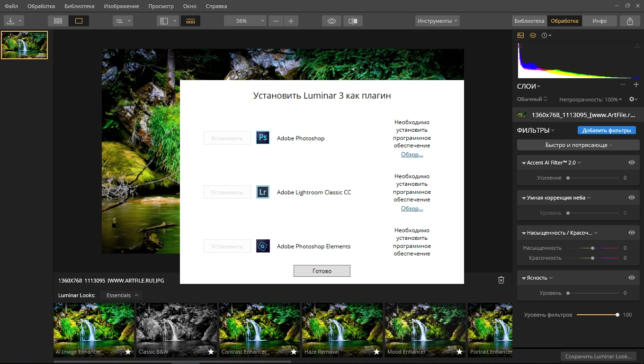Image resolution: width=644 pixels, height=364 pixels.
Task: Add new layer with plus icon
Action: (x=636, y=85)
